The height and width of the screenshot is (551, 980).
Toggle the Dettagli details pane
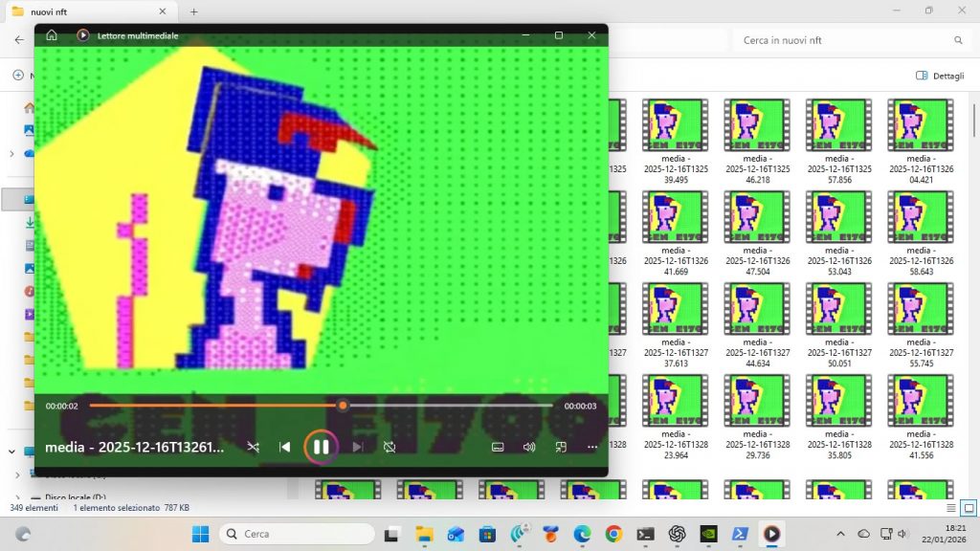[x=939, y=75]
